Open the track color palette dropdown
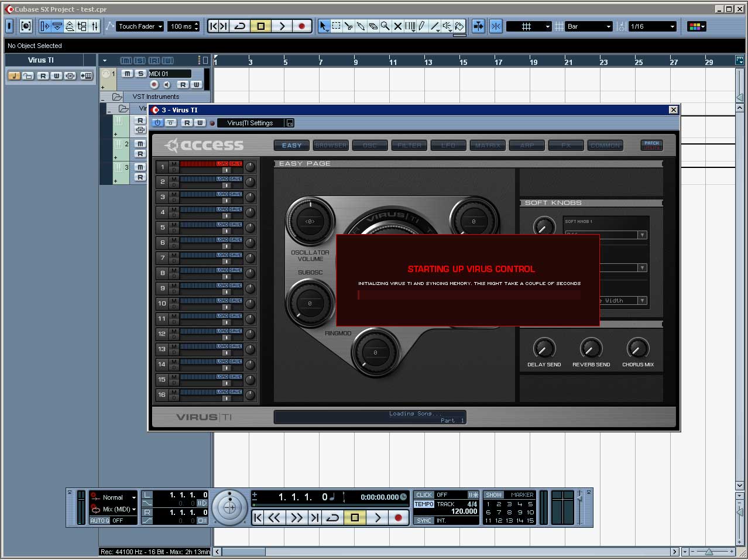The width and height of the screenshot is (748, 560). [696, 26]
